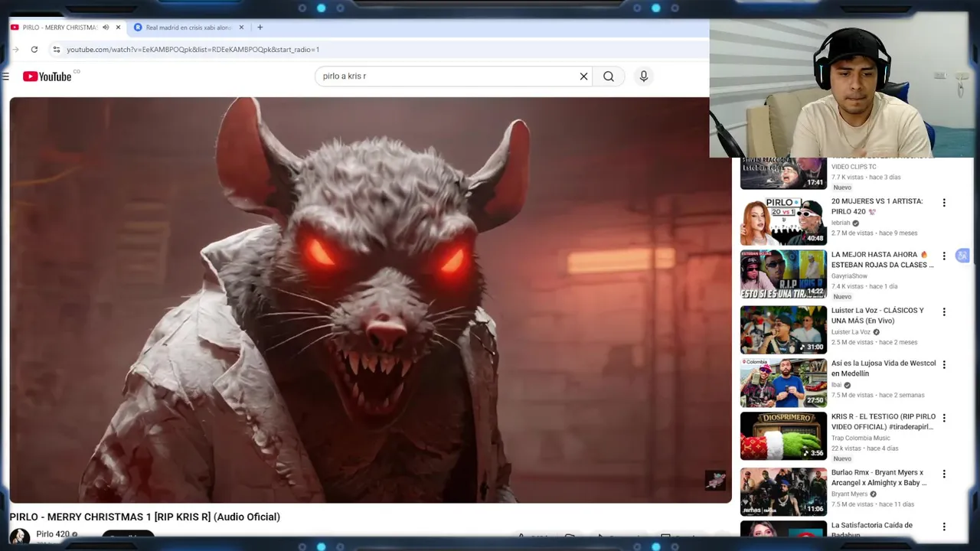
Task: Click the PIRLO - MERRY CHRISTMAS 1 video title
Action: click(145, 517)
